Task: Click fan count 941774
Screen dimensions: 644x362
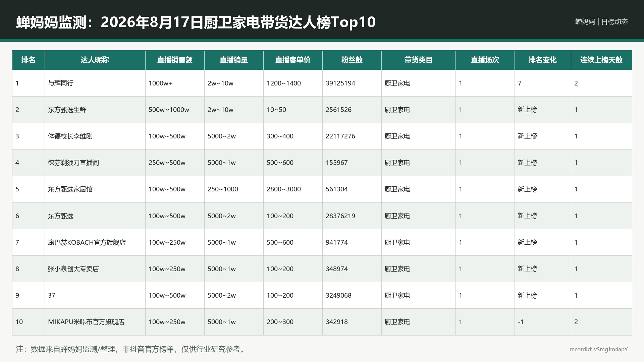Action: (337, 242)
